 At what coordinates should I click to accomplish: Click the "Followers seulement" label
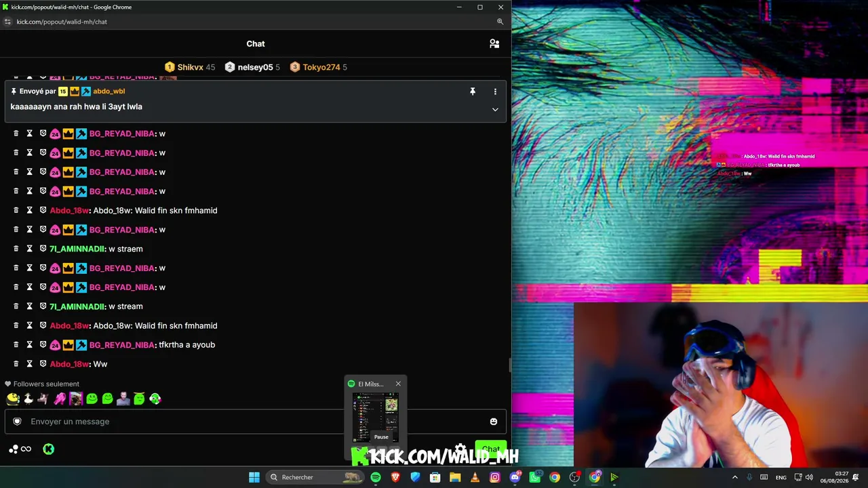[46, 384]
